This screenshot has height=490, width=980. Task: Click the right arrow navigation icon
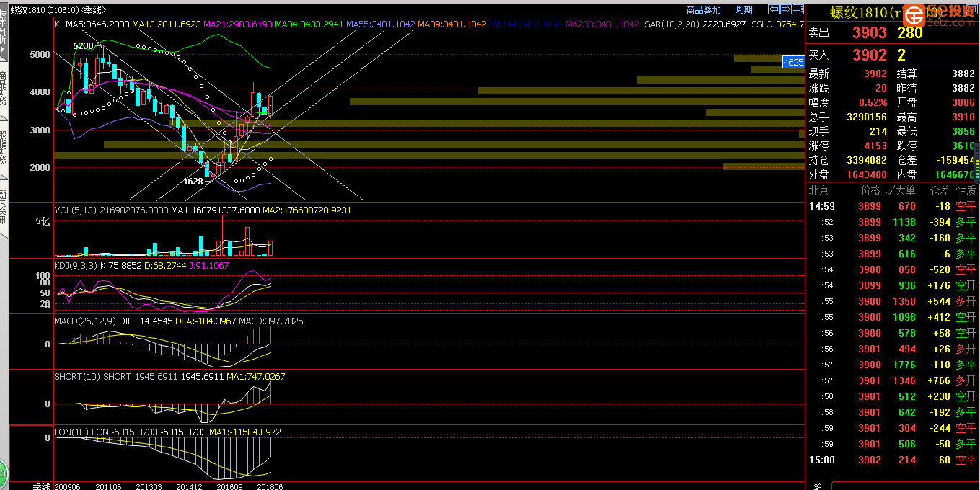pyautogui.click(x=785, y=9)
